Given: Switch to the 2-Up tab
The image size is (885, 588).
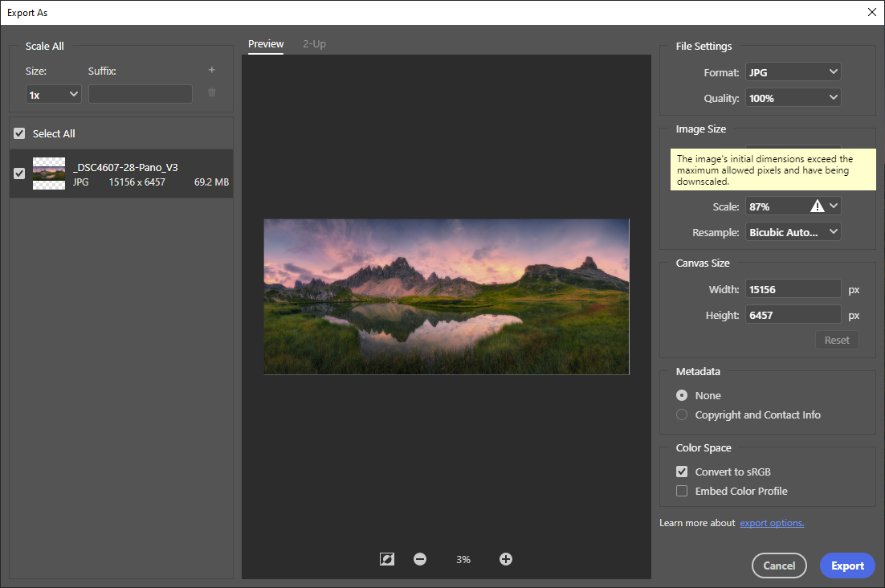Looking at the screenshot, I should [x=314, y=43].
